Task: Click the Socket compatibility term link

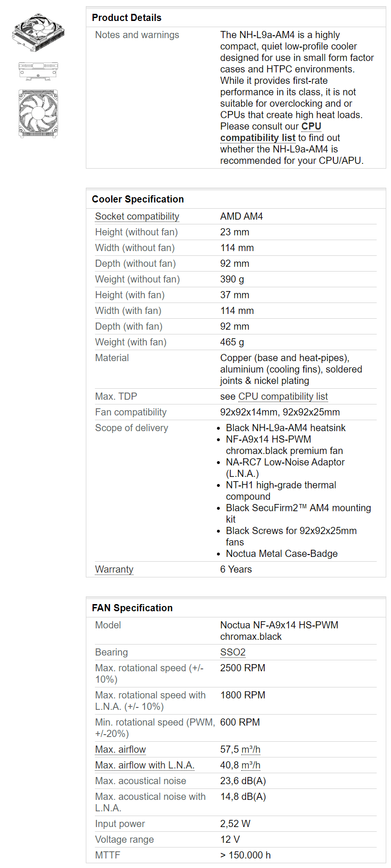Action: [137, 216]
